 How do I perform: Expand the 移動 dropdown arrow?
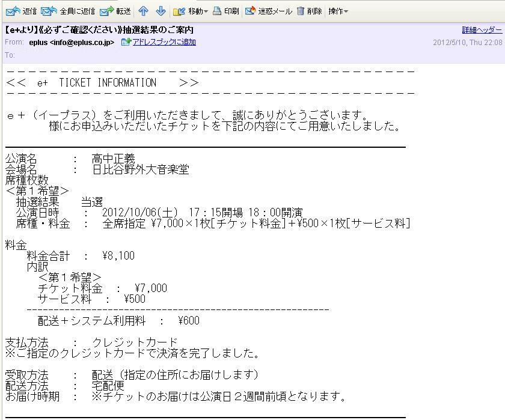(206, 12)
